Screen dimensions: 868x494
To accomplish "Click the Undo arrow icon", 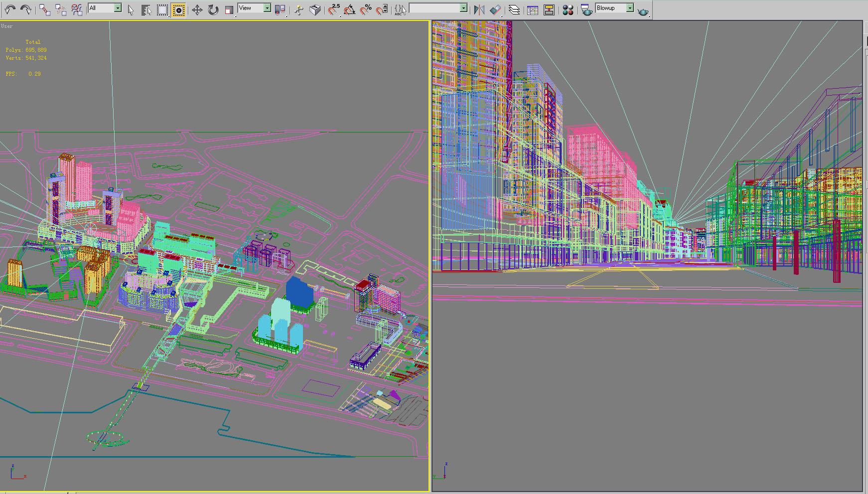I will tap(10, 9).
